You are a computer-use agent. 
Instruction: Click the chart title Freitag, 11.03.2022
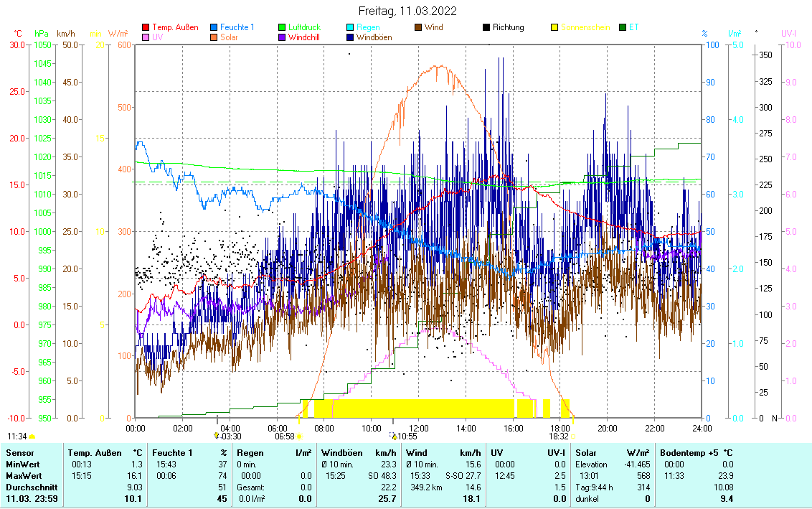coord(407,11)
